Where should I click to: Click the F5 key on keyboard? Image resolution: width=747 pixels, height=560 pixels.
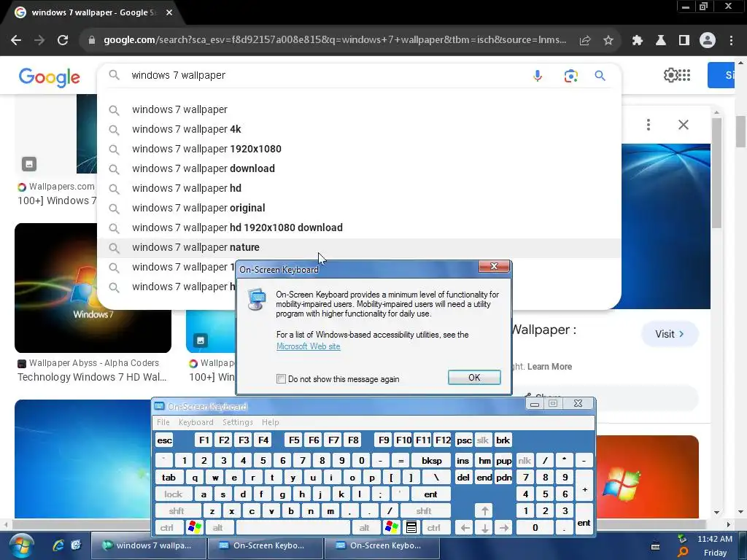click(295, 440)
